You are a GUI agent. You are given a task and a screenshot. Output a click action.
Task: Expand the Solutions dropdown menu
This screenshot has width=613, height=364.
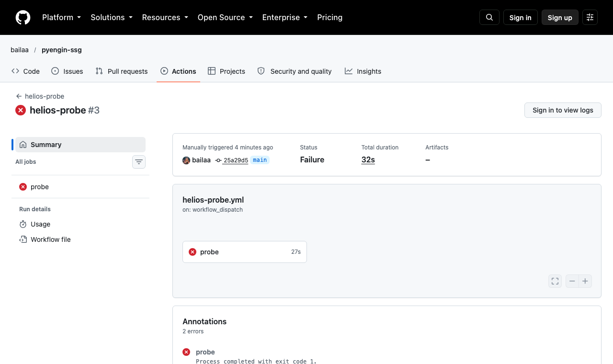click(111, 17)
